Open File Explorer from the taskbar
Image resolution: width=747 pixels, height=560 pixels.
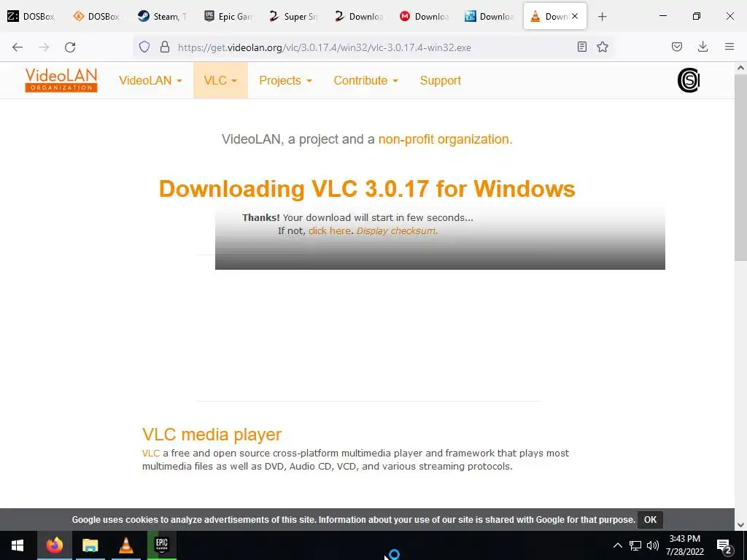coord(90,545)
